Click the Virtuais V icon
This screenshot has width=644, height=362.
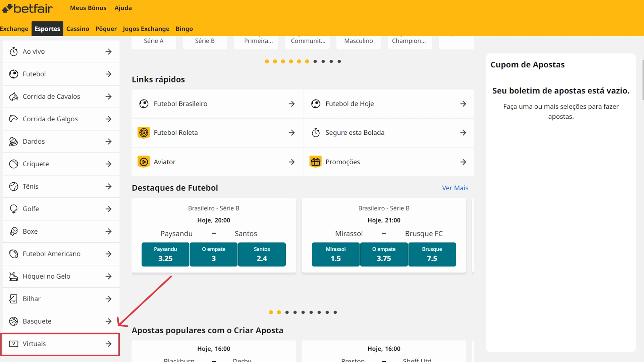coord(13,344)
